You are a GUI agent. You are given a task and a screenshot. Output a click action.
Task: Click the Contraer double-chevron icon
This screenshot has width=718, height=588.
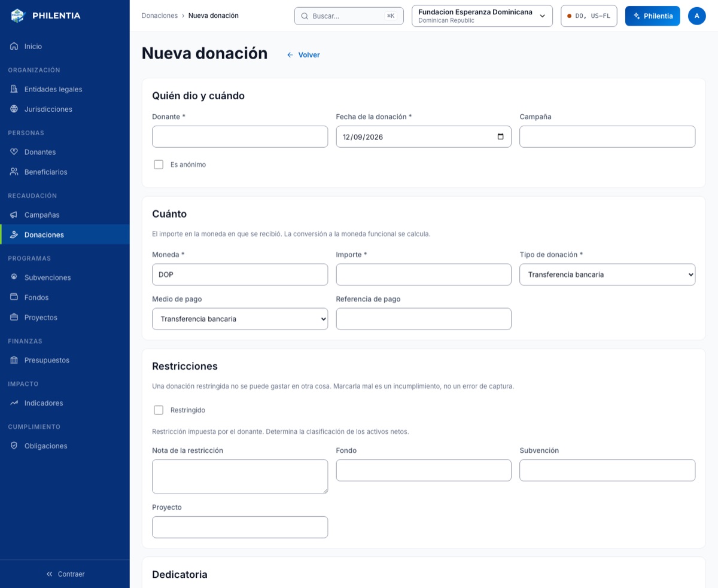(50, 574)
